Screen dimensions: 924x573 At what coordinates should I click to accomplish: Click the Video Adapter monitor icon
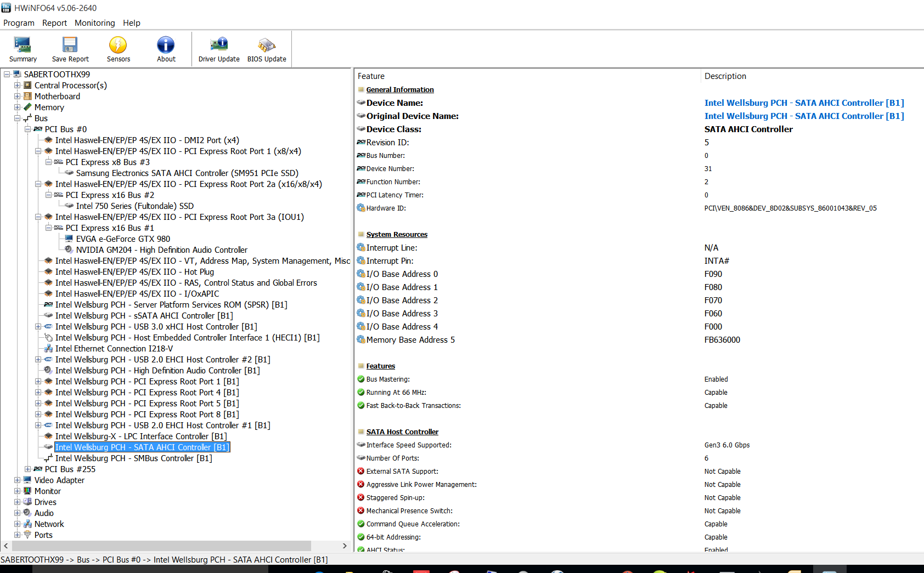click(27, 480)
